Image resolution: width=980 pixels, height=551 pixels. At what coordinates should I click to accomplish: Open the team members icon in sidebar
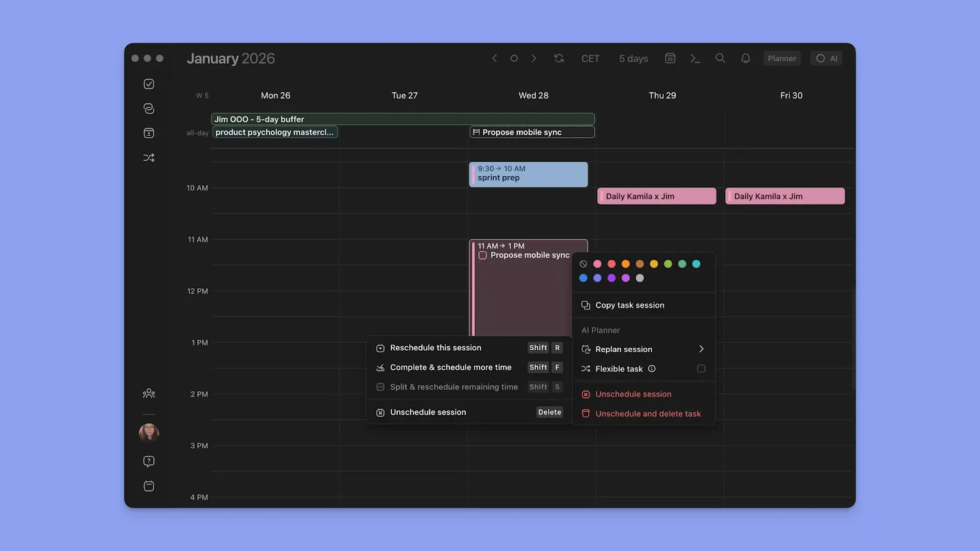148,394
